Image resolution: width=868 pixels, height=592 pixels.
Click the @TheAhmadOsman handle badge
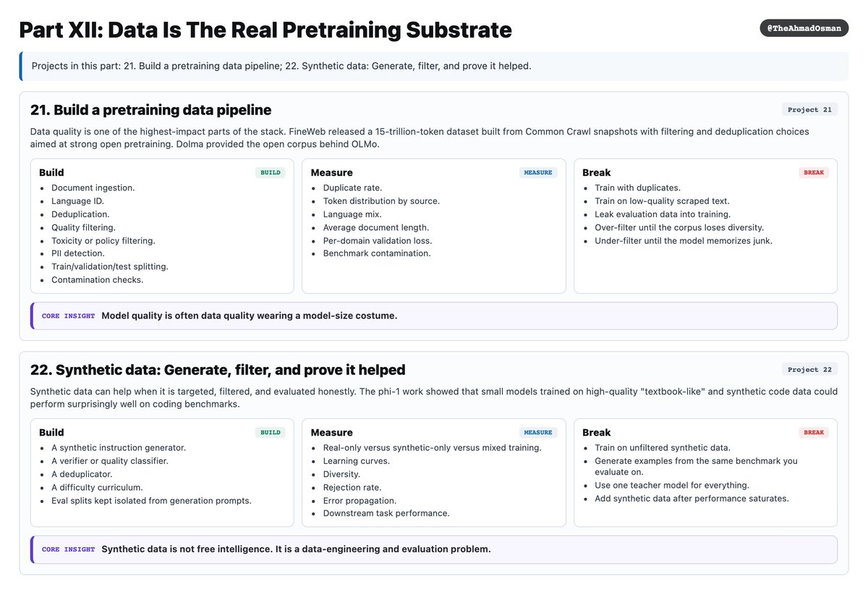pyautogui.click(x=804, y=28)
